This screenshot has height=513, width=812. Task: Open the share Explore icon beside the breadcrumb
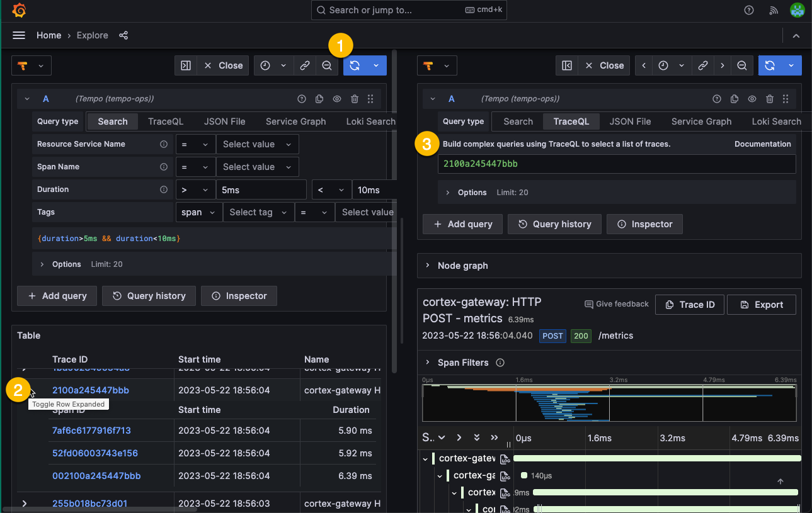(x=123, y=35)
